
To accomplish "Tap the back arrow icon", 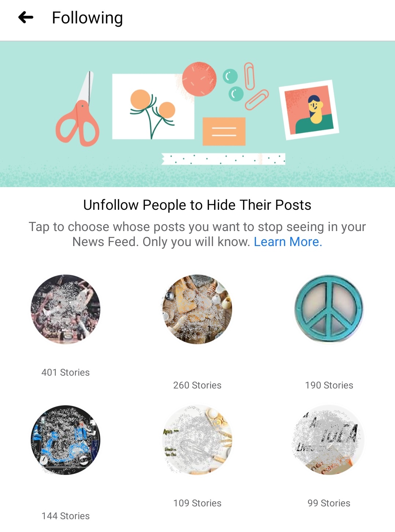I will click(26, 17).
